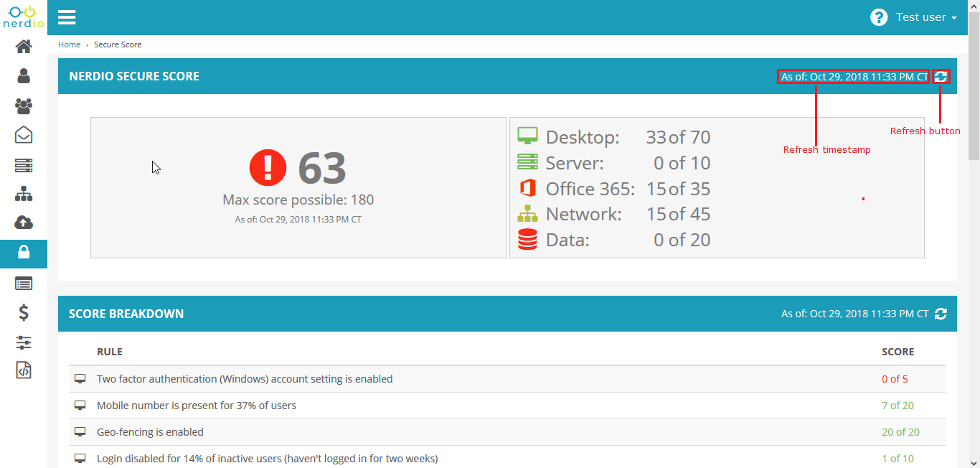The width and height of the screenshot is (980, 468).
Task: Click monitor icon beside Two factor authentication rule
Action: click(x=80, y=379)
